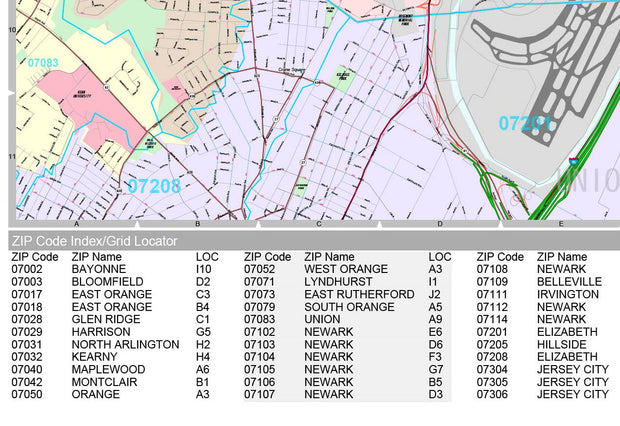Click grid row 10 marker
The width and height of the screenshot is (620, 426).
pos(12,30)
